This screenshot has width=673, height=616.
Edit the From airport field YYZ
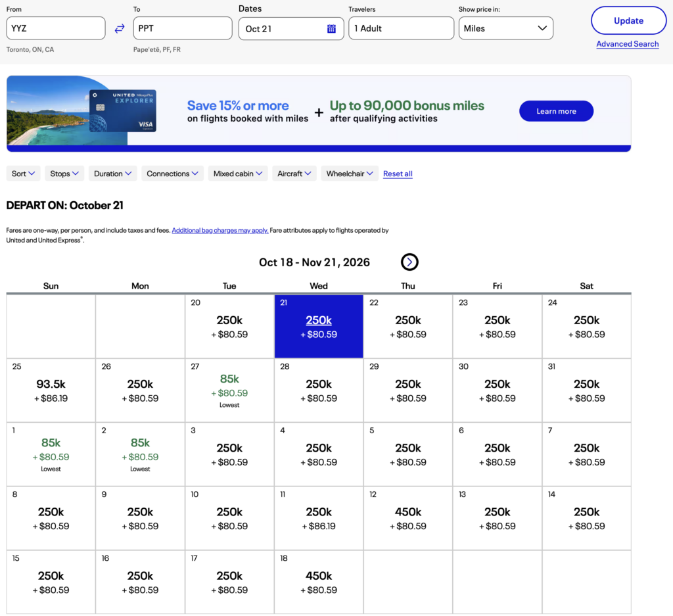point(56,28)
